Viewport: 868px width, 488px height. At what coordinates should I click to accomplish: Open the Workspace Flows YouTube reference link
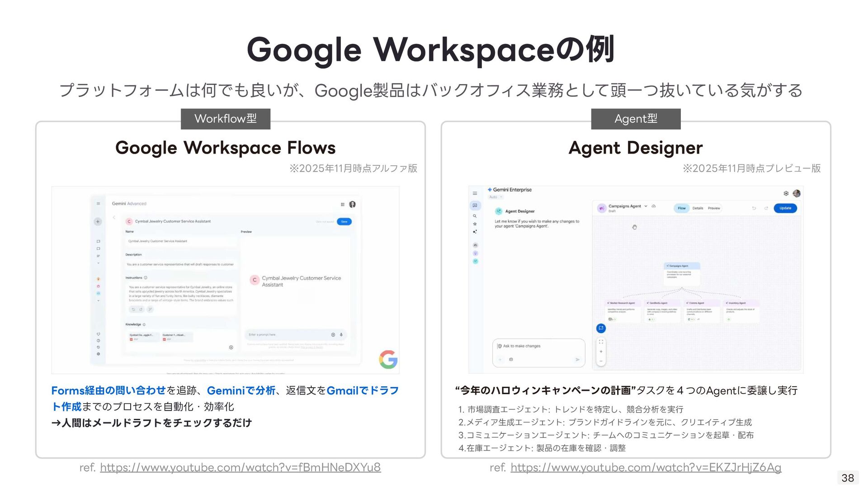240,467
